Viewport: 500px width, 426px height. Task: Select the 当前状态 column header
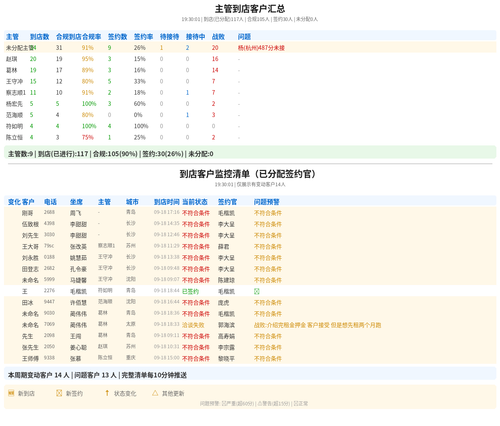coord(195,202)
